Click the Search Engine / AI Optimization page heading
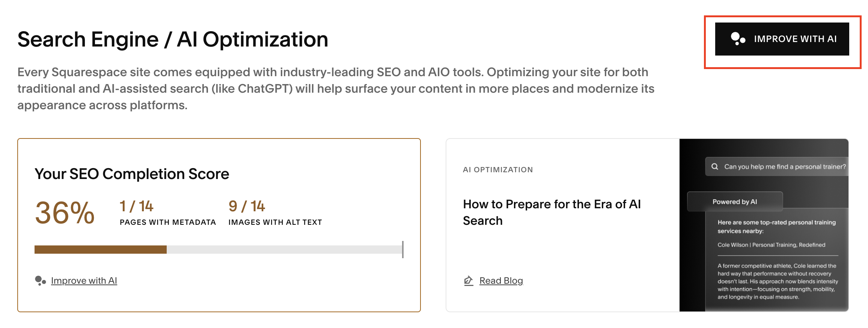 [173, 39]
